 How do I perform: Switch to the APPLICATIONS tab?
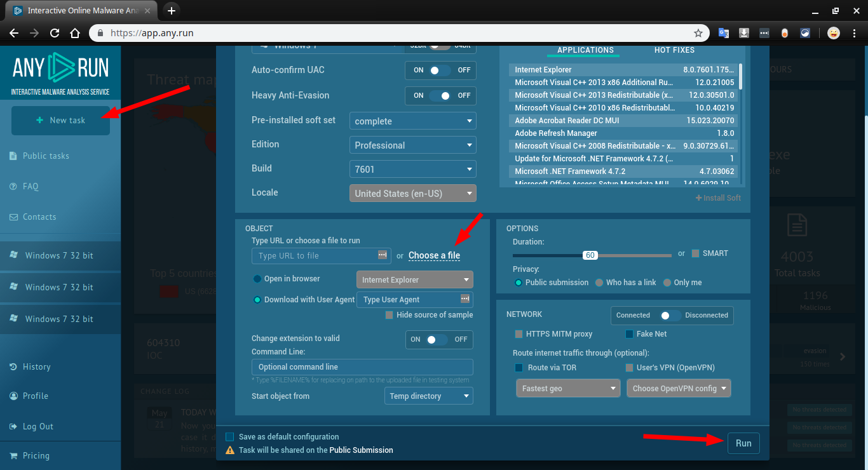pos(585,50)
